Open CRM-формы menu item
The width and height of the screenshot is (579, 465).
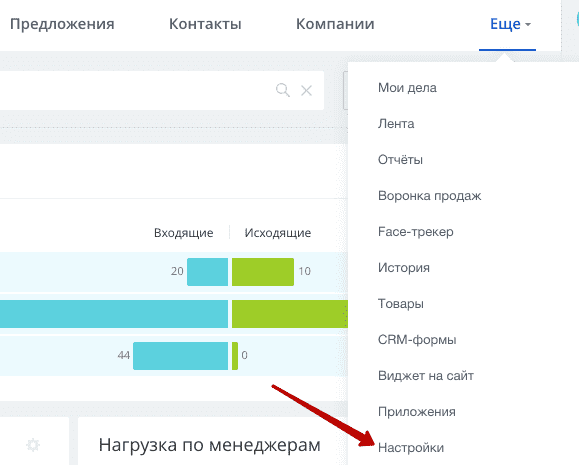tap(417, 339)
